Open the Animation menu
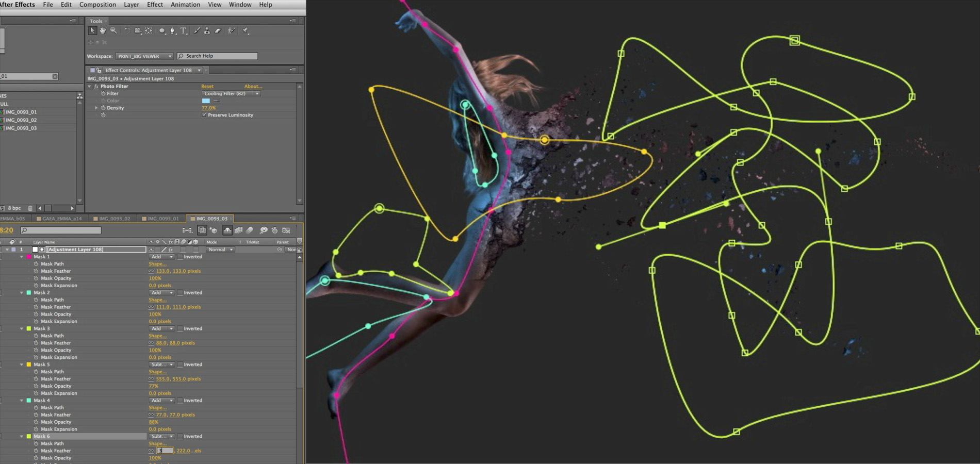 point(185,5)
